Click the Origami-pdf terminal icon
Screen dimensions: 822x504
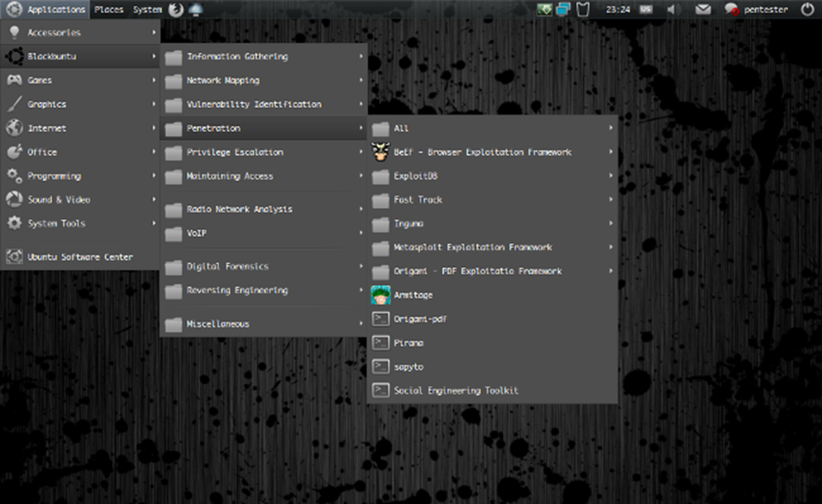point(381,319)
